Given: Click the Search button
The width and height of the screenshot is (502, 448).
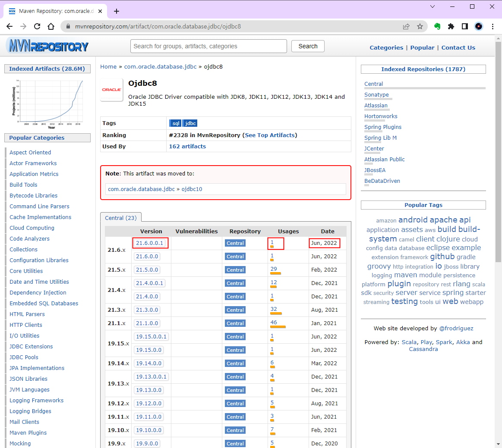Looking at the screenshot, I should pos(308,47).
